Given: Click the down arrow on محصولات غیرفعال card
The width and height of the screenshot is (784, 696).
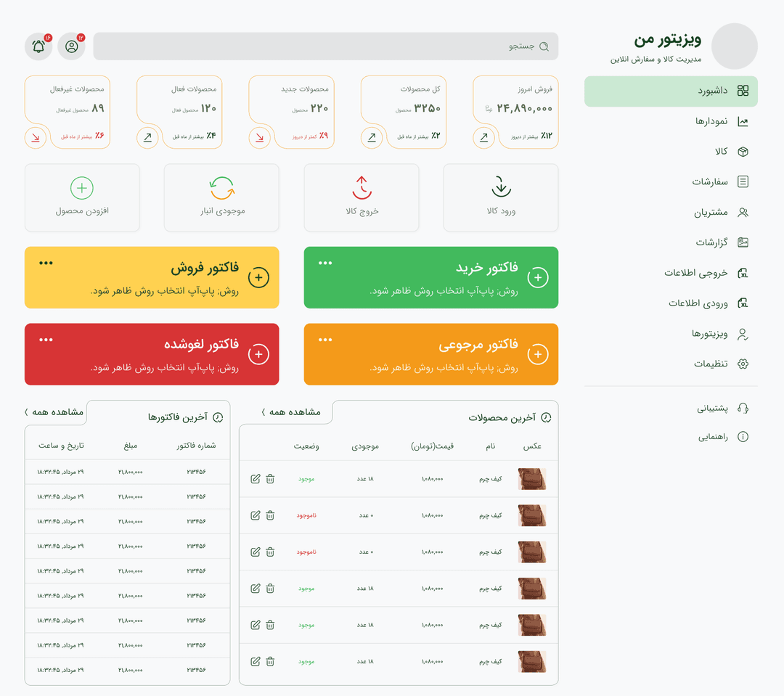Looking at the screenshot, I should pos(36,137).
